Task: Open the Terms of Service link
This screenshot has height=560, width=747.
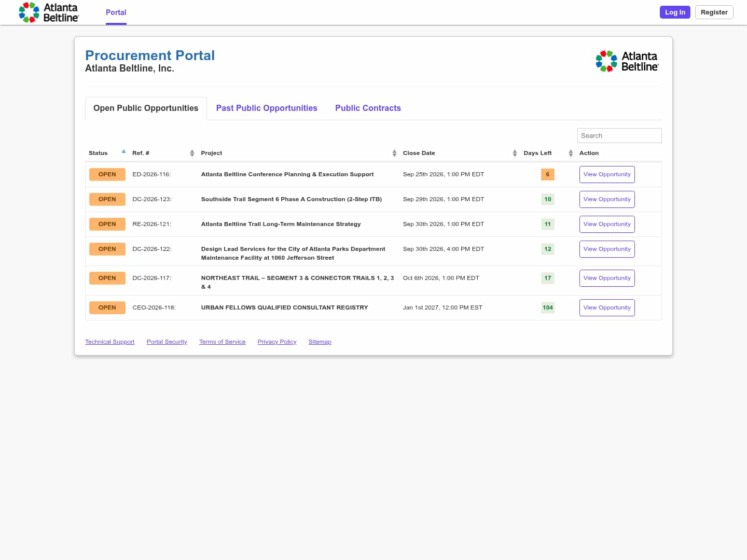Action: (222, 342)
